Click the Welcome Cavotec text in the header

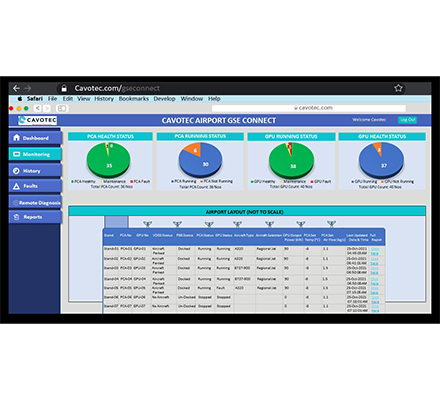click(369, 120)
